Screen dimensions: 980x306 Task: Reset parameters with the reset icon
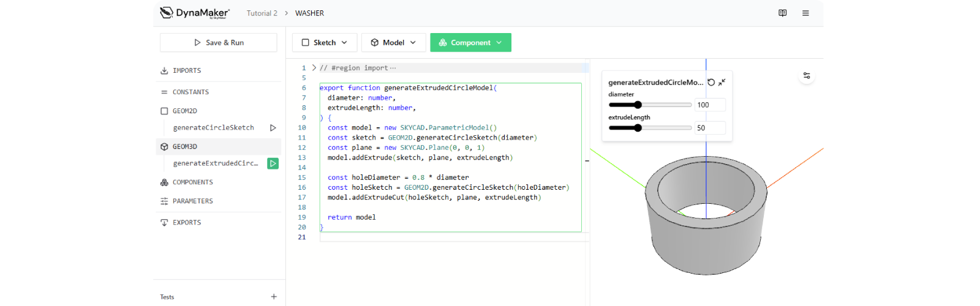[x=711, y=82]
